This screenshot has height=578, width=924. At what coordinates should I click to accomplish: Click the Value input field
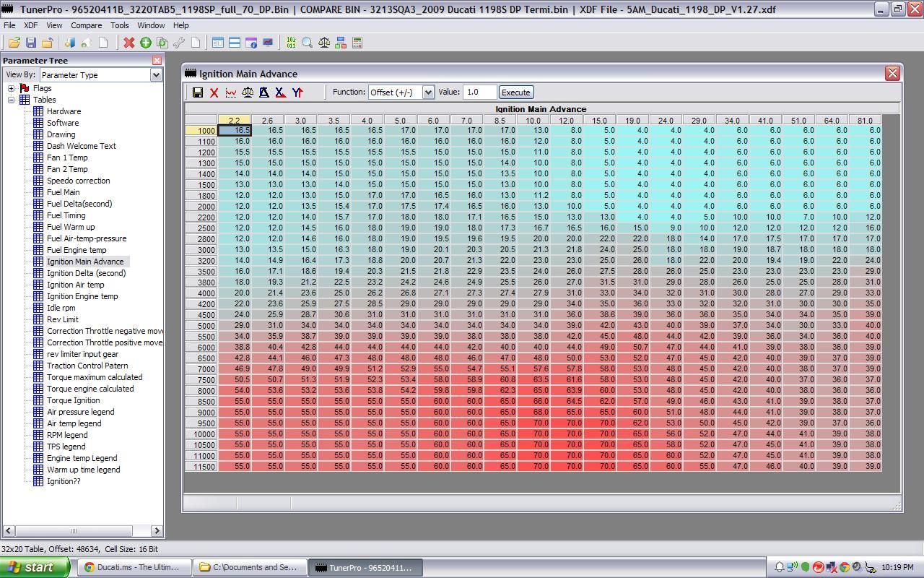click(479, 92)
